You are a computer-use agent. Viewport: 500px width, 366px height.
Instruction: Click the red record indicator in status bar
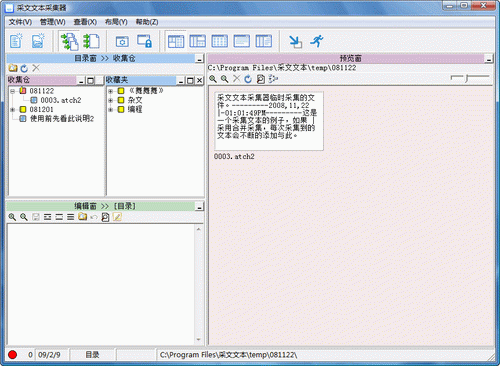point(13,355)
